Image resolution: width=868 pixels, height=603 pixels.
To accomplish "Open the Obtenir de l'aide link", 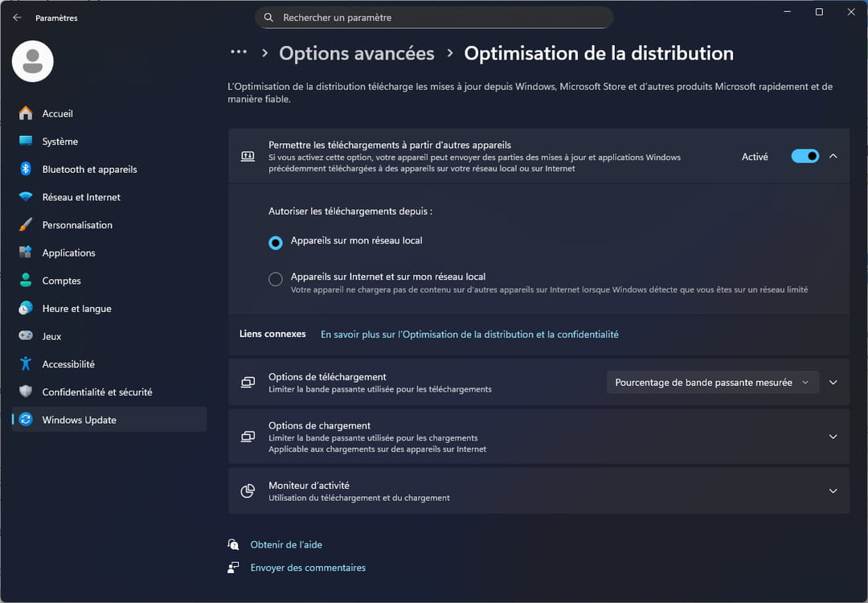I will tap(286, 544).
